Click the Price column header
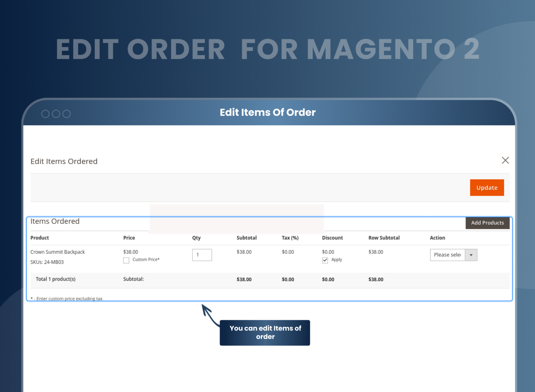The width and height of the screenshot is (535, 392). point(129,238)
